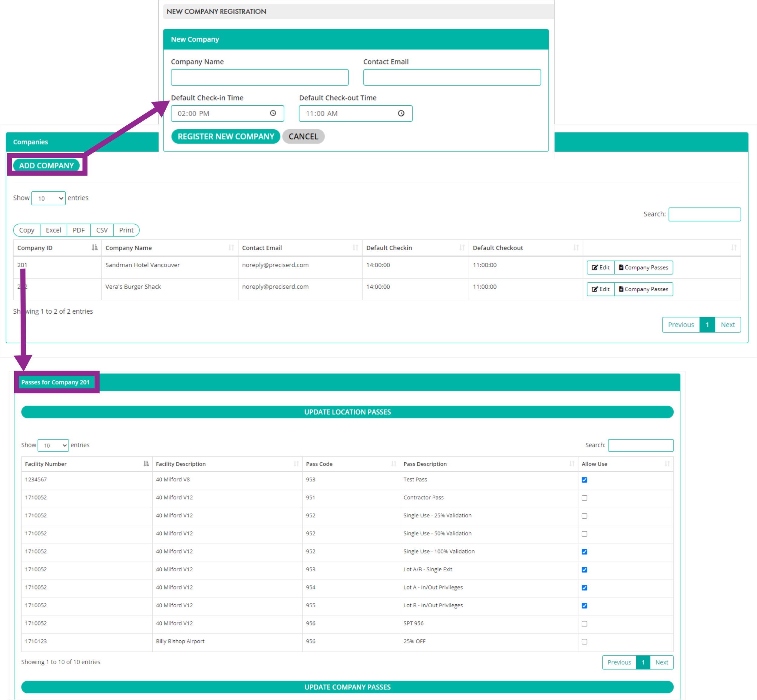Select the Sandman Hotel Vancouver name cell

tap(170, 267)
